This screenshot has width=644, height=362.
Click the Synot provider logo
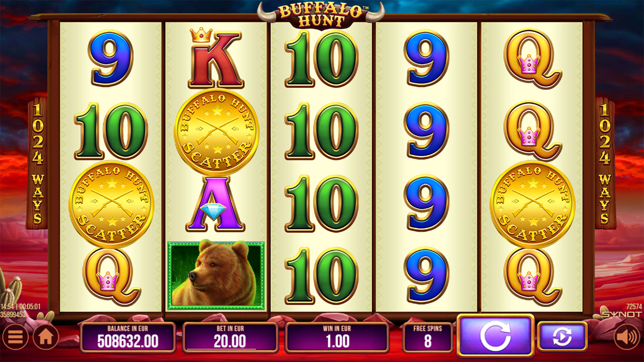[622, 314]
